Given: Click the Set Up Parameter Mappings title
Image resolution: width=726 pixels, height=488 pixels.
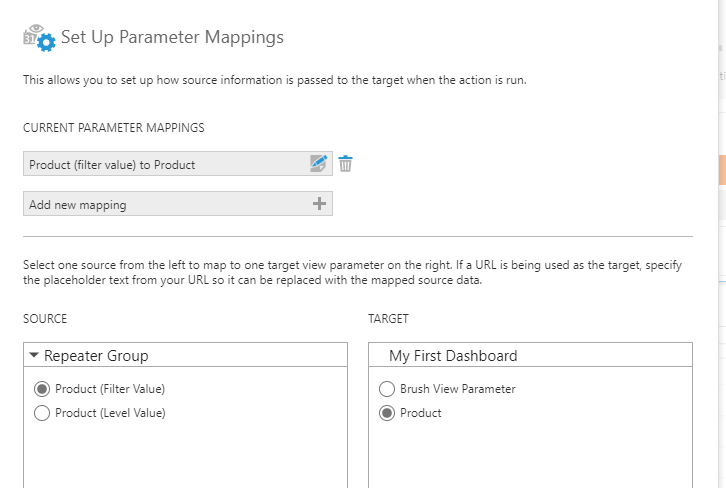Looking at the screenshot, I should (x=172, y=38).
